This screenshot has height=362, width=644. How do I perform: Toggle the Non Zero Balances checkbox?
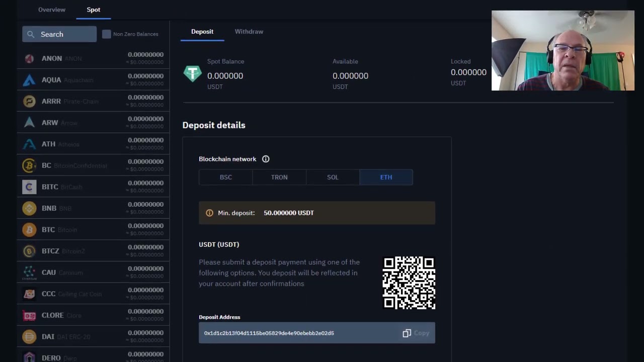pos(107,34)
